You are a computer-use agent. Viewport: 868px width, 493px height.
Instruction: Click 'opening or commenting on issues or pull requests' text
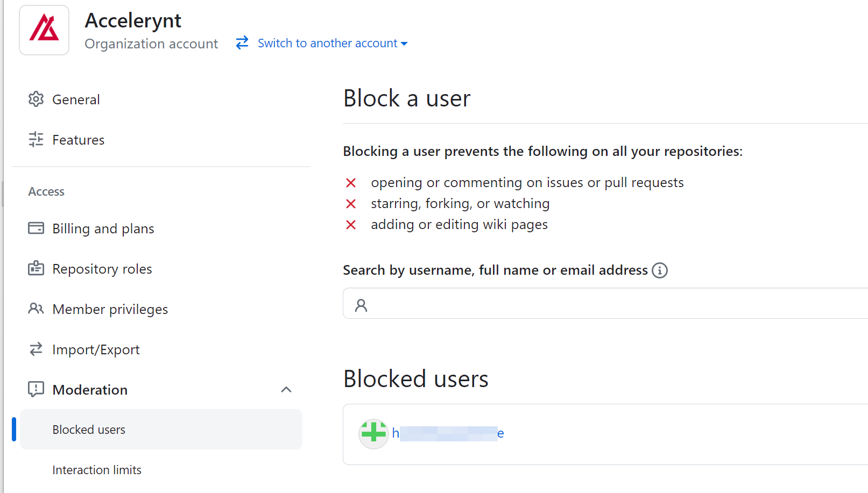(x=527, y=183)
